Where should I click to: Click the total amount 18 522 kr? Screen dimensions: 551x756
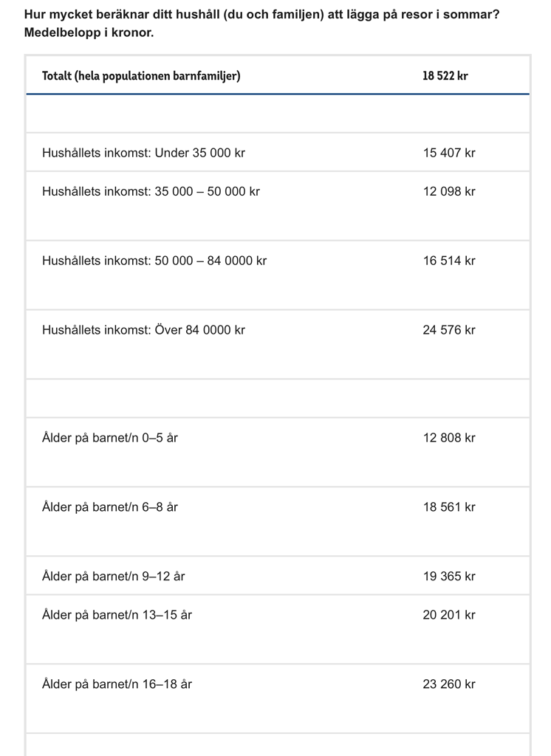[445, 76]
